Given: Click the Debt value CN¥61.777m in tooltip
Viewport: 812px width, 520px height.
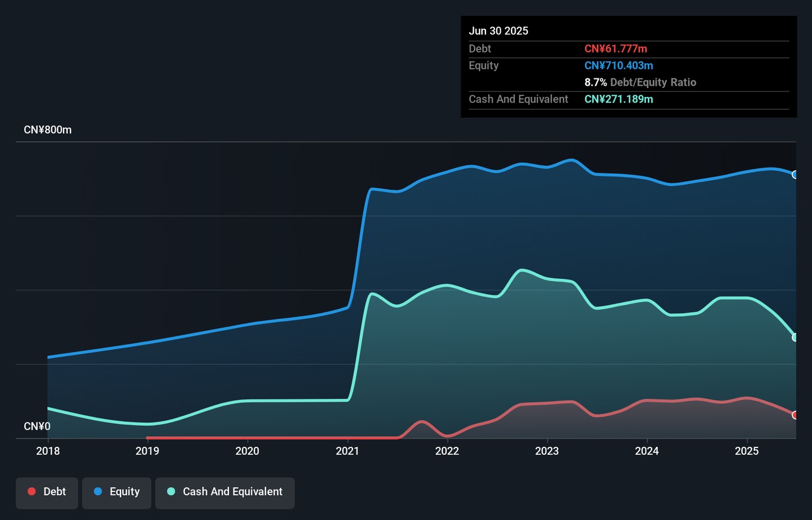Looking at the screenshot, I should click(x=616, y=49).
